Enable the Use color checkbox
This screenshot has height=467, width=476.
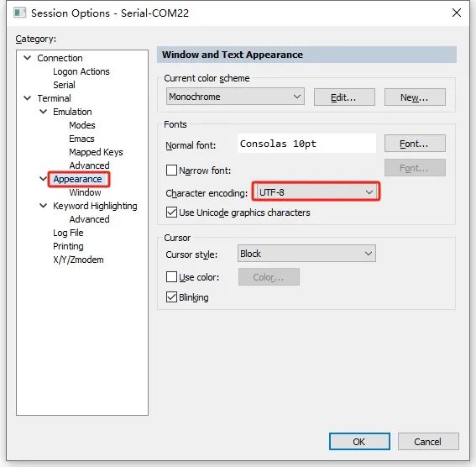(x=171, y=276)
